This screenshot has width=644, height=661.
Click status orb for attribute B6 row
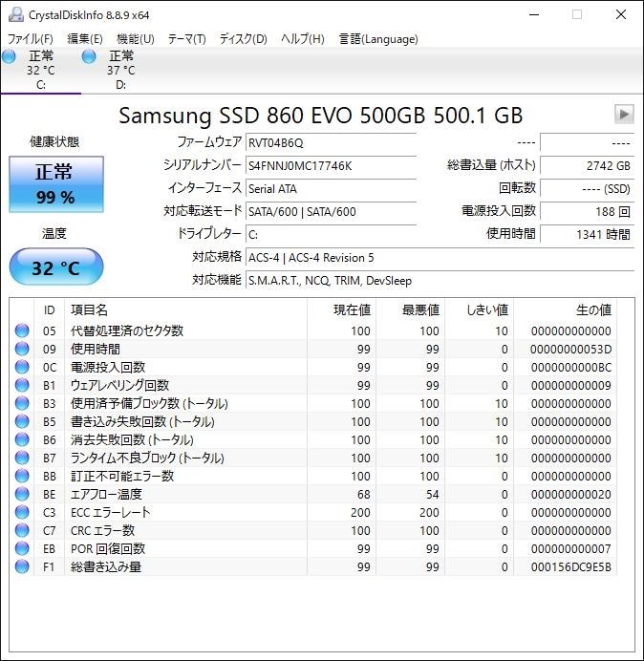tap(22, 439)
